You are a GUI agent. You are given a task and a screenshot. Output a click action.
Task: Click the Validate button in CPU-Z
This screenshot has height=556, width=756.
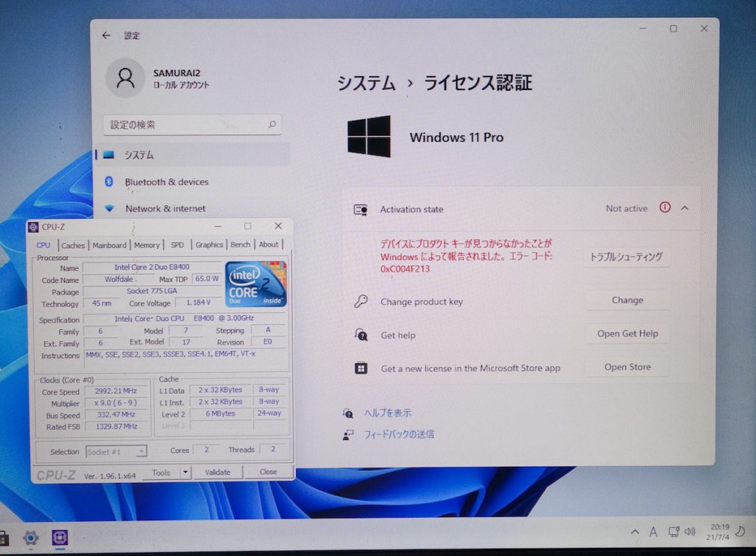tap(218, 471)
